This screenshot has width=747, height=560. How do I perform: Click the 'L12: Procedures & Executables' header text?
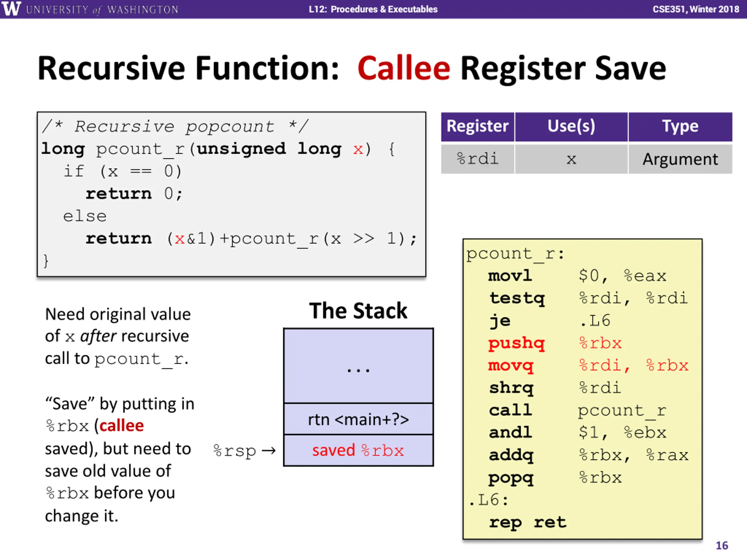pyautogui.click(x=373, y=9)
